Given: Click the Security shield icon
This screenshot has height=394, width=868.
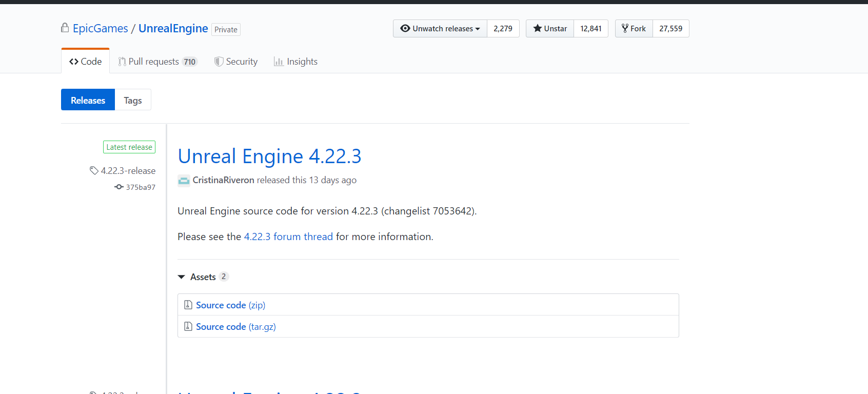Looking at the screenshot, I should [219, 62].
